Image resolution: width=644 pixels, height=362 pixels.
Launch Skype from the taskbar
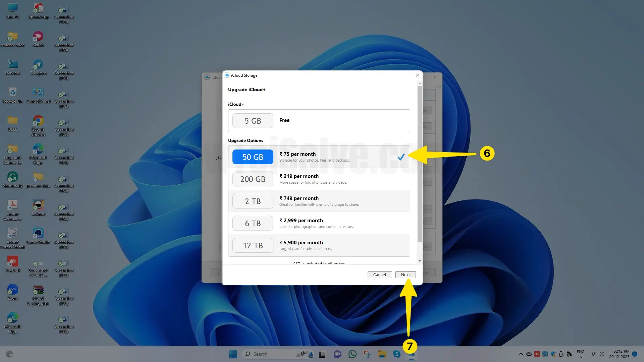point(397,354)
